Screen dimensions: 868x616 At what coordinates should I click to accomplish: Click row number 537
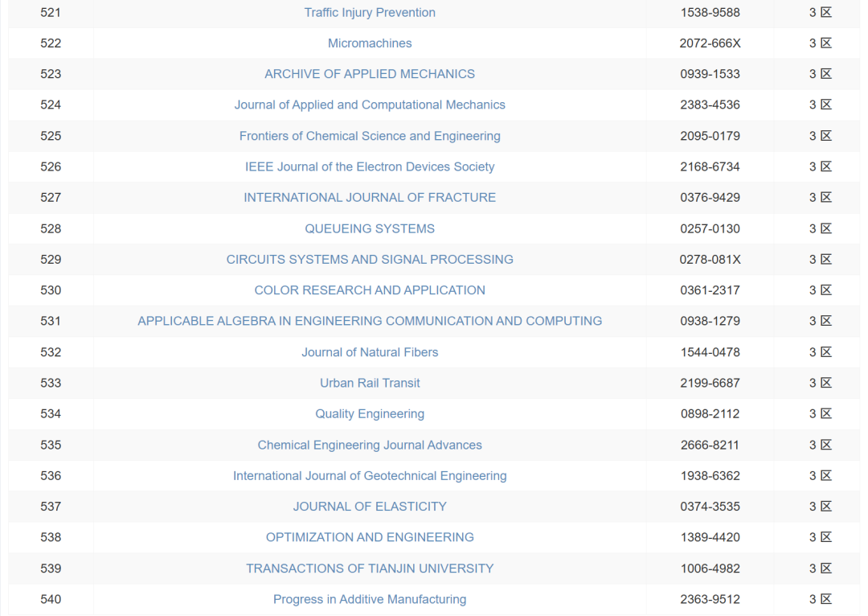tap(51, 507)
